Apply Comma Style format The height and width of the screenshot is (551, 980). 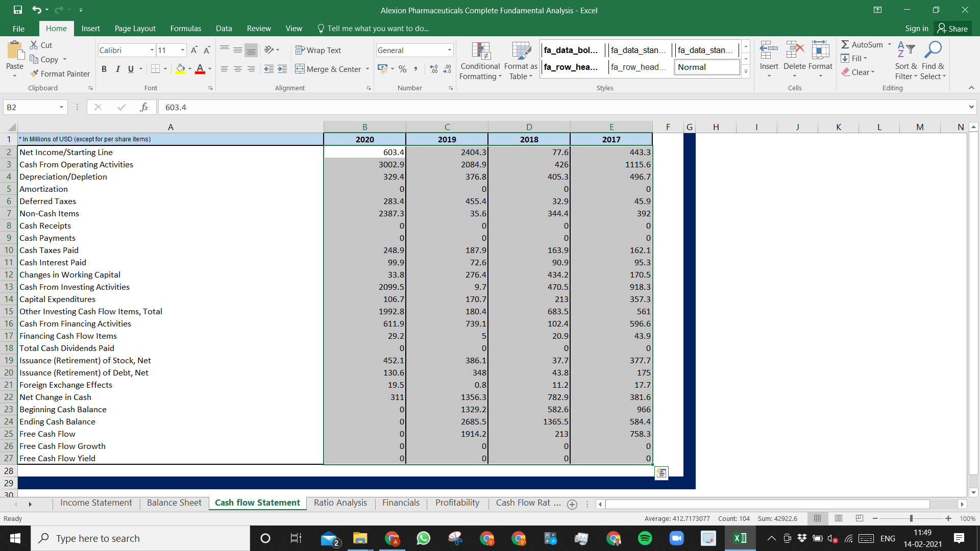coord(416,68)
